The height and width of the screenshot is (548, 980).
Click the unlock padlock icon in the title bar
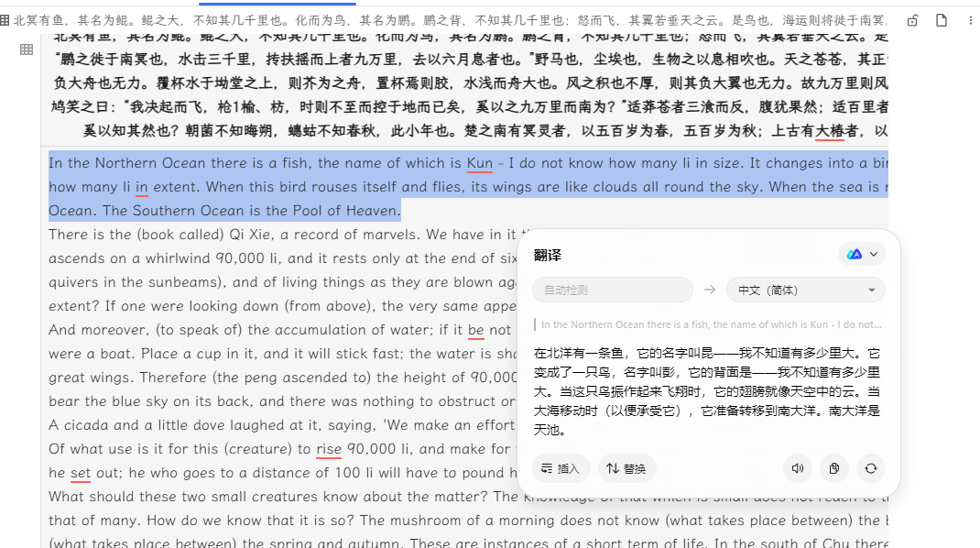tap(912, 21)
